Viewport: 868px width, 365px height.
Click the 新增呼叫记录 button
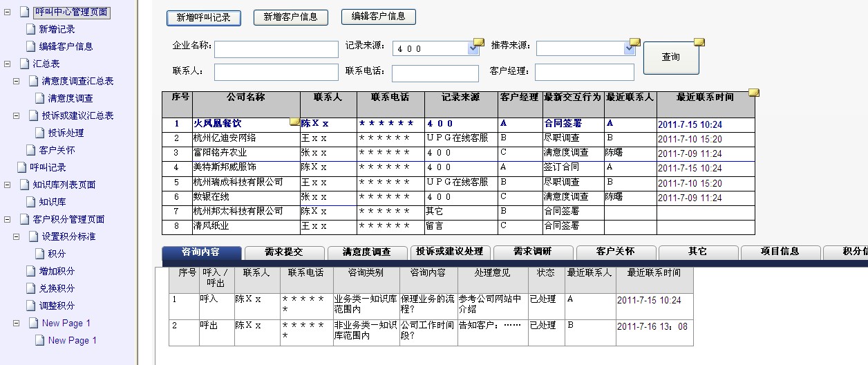pos(204,18)
